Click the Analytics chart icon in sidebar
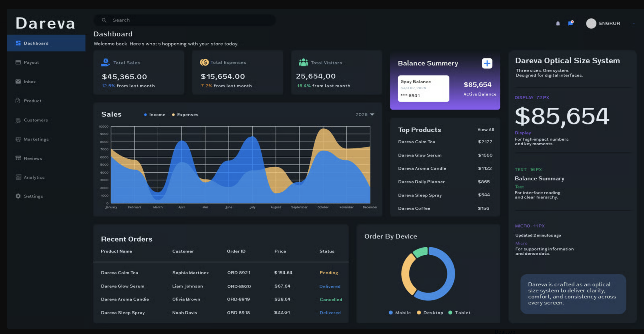This screenshot has width=644, height=334. click(18, 177)
